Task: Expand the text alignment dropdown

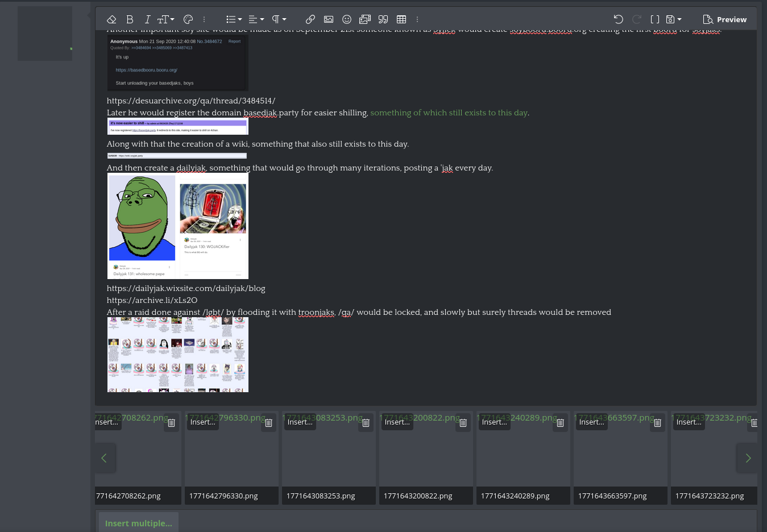Action: (256, 19)
